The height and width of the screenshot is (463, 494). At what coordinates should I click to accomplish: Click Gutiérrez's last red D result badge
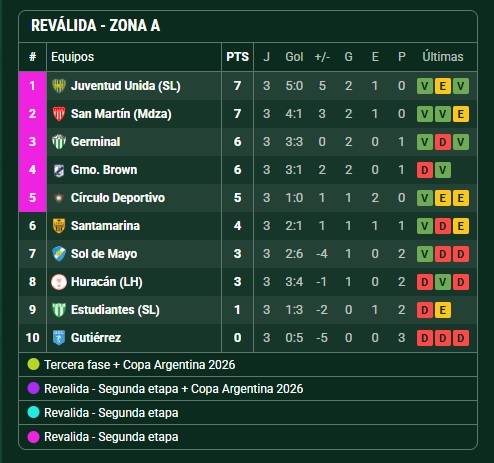(461, 338)
